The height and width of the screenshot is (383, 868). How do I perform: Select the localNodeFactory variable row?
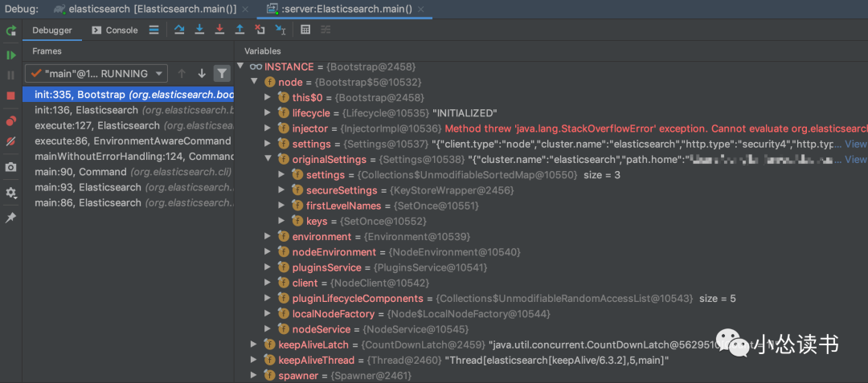[x=551, y=314]
